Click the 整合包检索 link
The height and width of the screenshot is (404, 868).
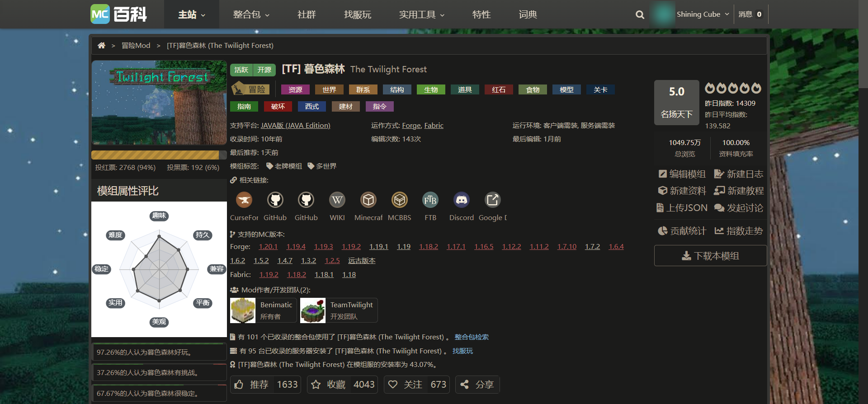pos(472,337)
